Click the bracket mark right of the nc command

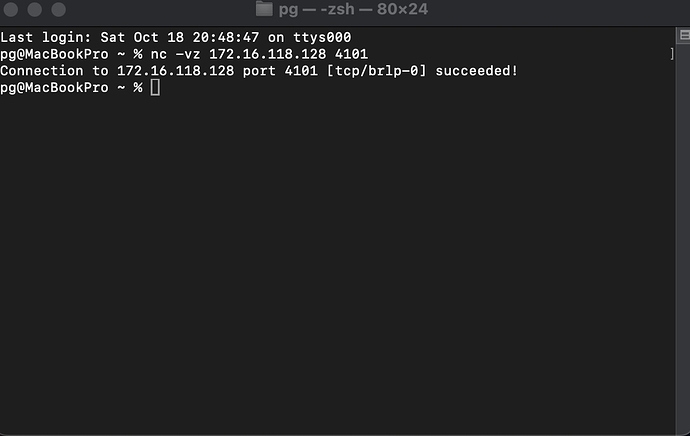click(x=672, y=54)
